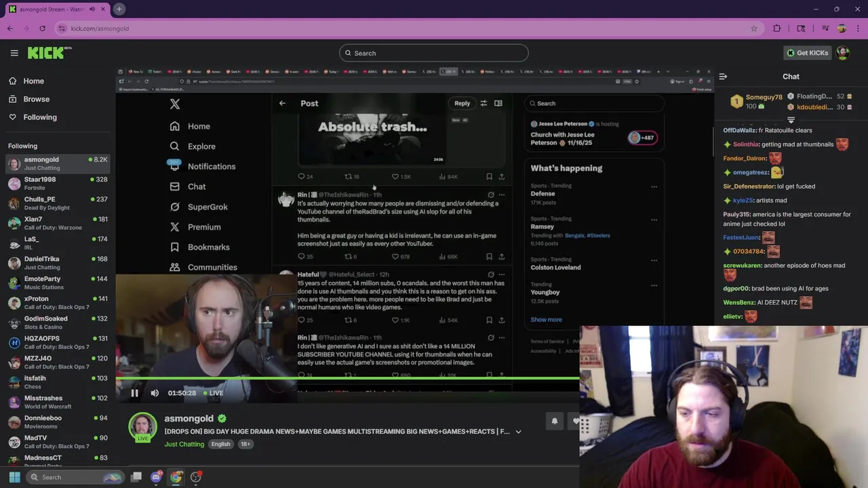The width and height of the screenshot is (868, 488).
Task: Open Discord from the taskbar
Action: pos(156,477)
